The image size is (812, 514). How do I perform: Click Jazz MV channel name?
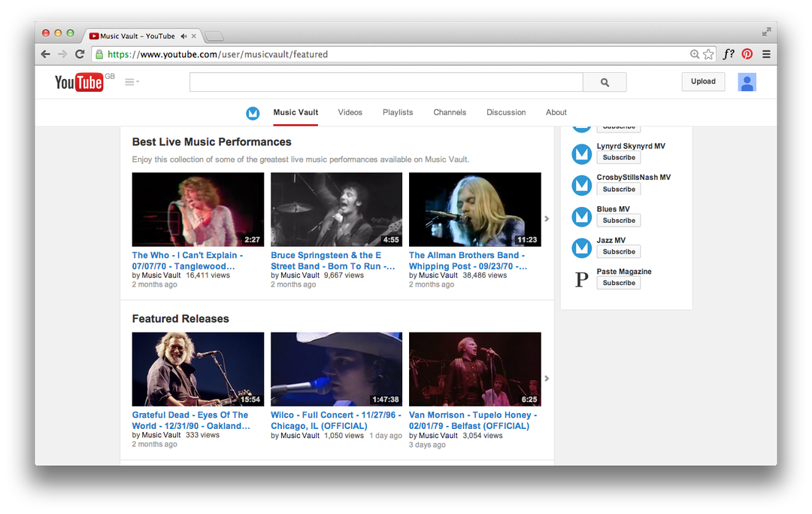point(611,240)
